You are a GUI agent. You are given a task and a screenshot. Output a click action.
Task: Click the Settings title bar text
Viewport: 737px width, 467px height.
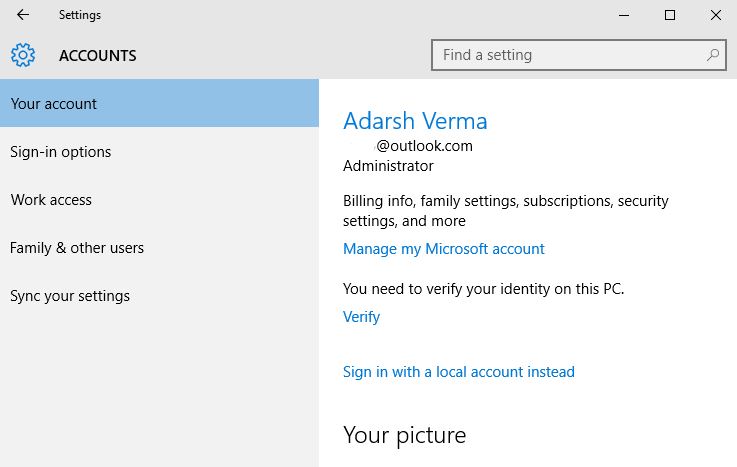[x=80, y=15]
